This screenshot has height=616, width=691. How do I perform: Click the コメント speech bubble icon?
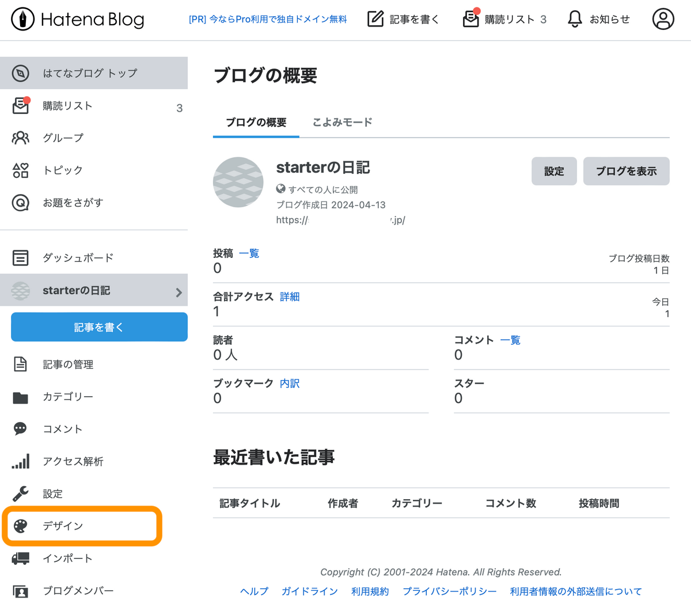pyautogui.click(x=21, y=429)
